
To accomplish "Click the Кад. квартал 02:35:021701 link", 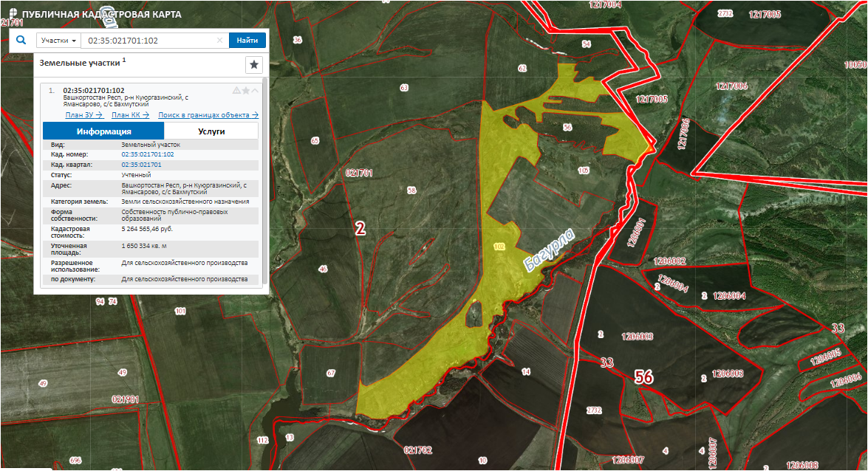I will (x=141, y=165).
